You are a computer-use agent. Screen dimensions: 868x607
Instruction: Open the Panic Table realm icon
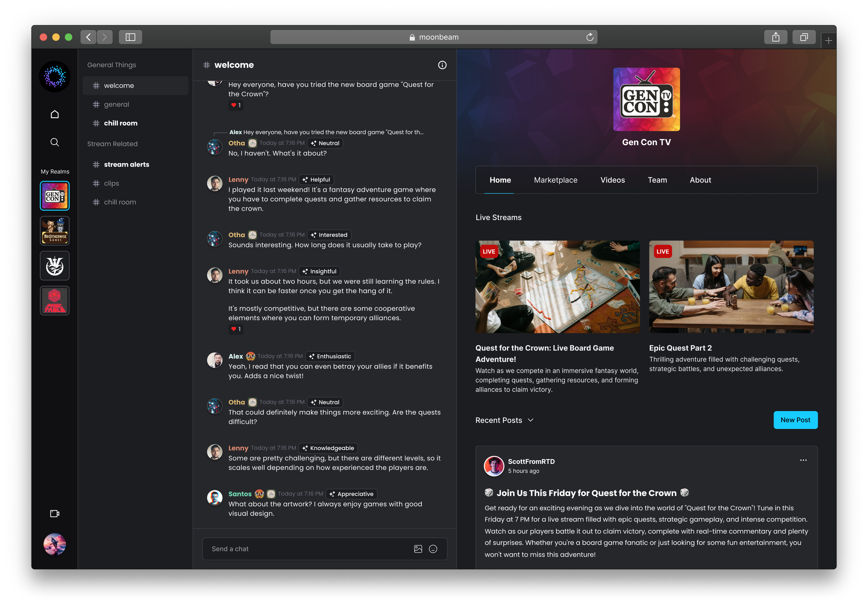click(x=55, y=300)
